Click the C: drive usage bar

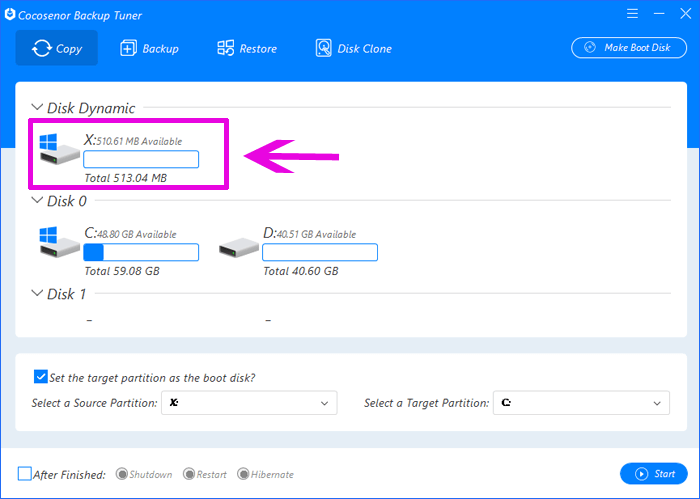coord(141,252)
